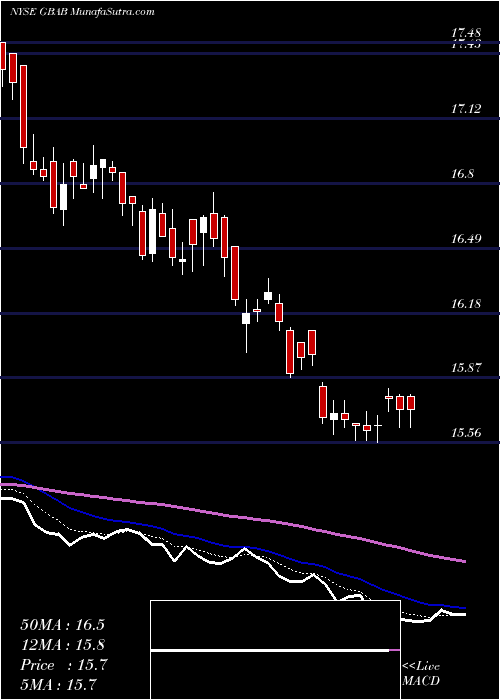Click the 5MA : 15.7 readout

[58, 684]
